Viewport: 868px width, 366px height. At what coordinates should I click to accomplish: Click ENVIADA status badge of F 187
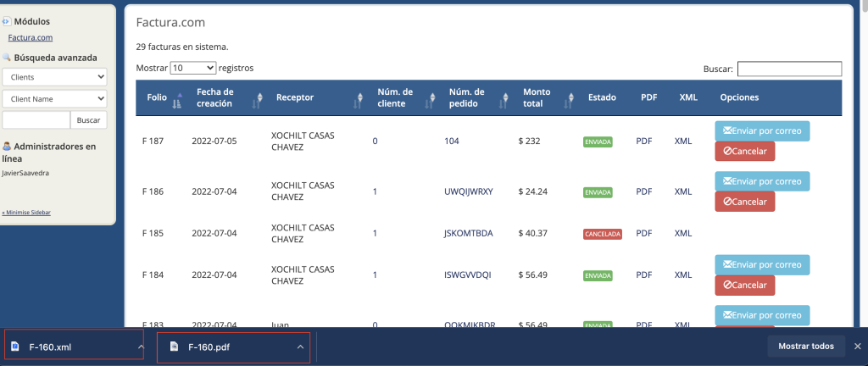(598, 142)
